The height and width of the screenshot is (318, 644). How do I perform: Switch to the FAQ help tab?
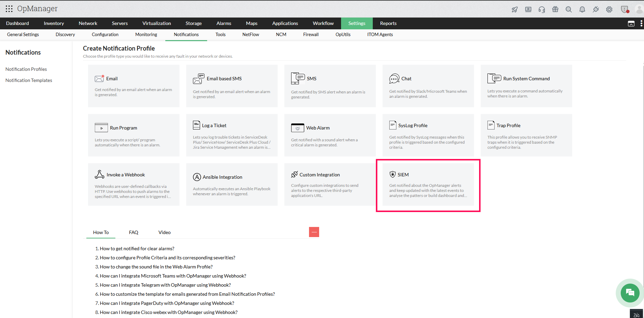(x=134, y=232)
